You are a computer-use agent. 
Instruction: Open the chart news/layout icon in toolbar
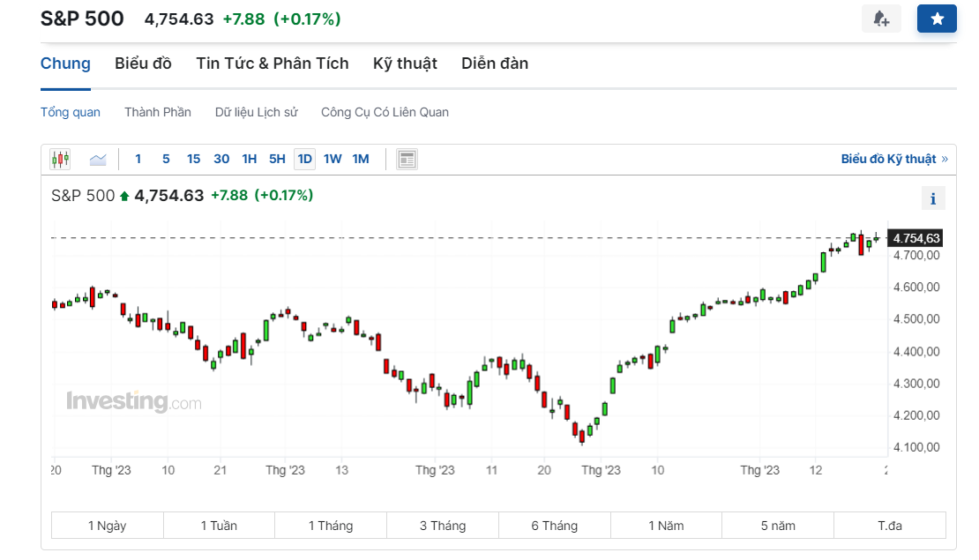407,160
